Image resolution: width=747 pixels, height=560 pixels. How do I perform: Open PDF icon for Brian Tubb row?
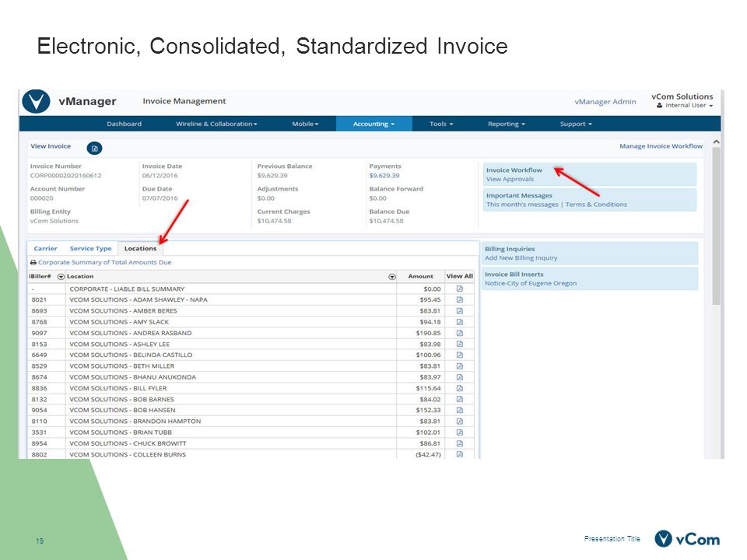click(460, 432)
